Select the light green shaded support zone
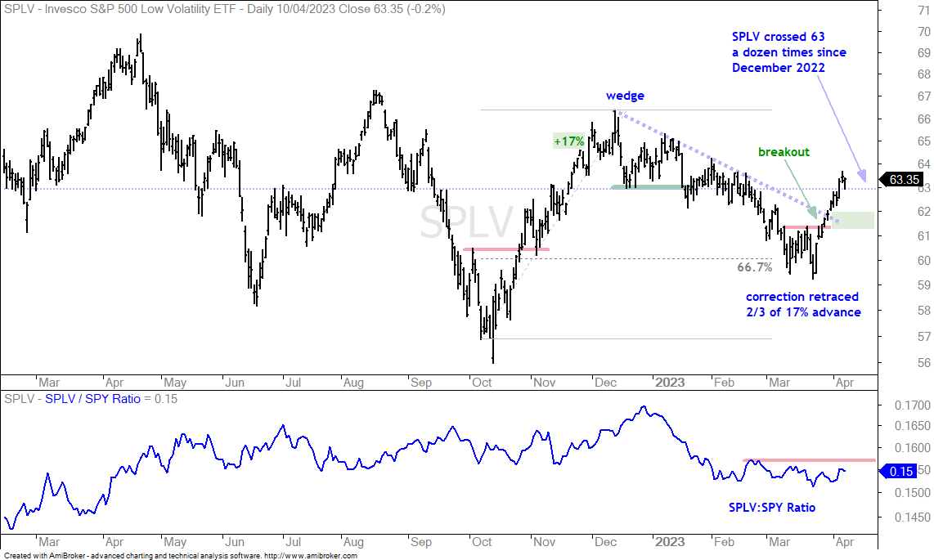Image resolution: width=934 pixels, height=560 pixels. (852, 220)
